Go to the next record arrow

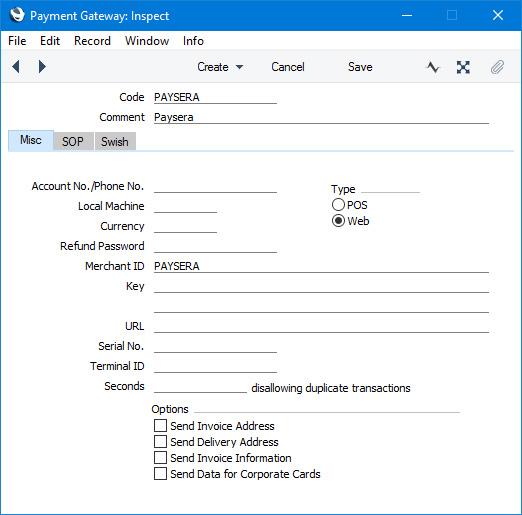pyautogui.click(x=42, y=67)
